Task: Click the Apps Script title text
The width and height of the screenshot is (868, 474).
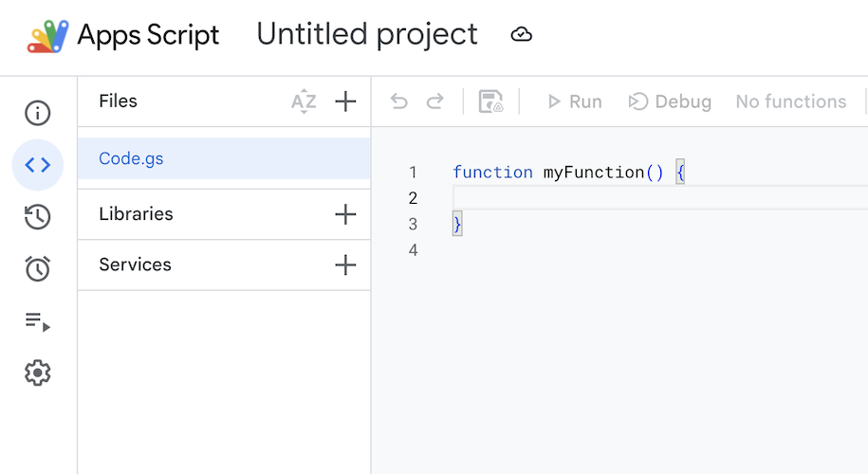Action: coord(148,35)
